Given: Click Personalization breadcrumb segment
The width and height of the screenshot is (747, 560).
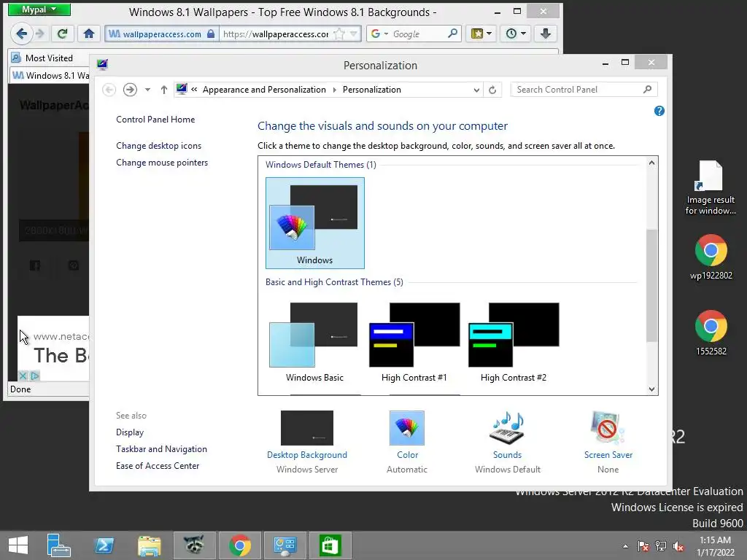Looking at the screenshot, I should pos(371,90).
